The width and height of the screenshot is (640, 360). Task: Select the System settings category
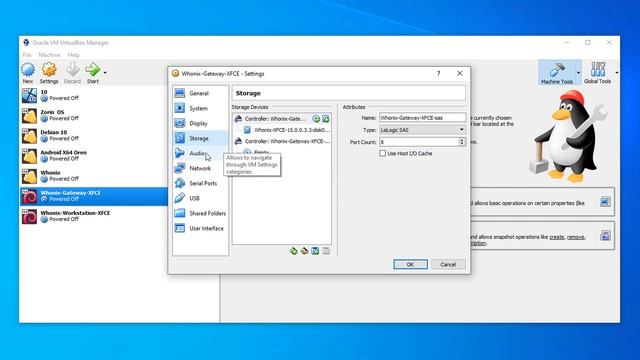point(200,109)
